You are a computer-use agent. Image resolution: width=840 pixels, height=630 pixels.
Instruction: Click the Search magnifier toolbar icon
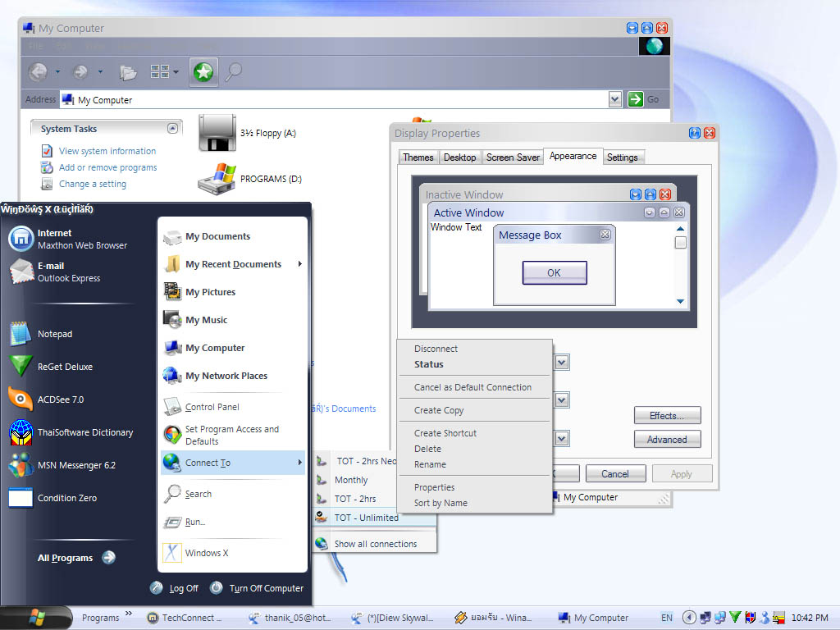coord(234,72)
